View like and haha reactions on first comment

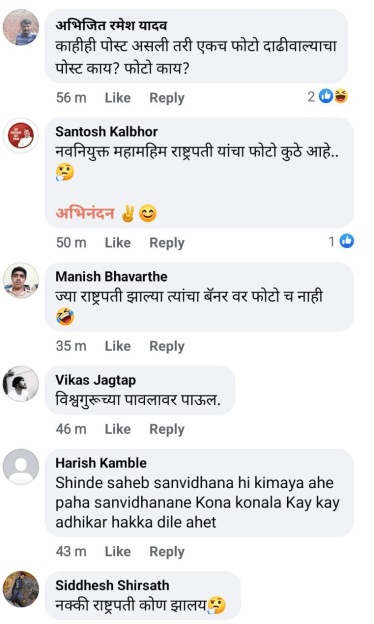[x=328, y=96]
